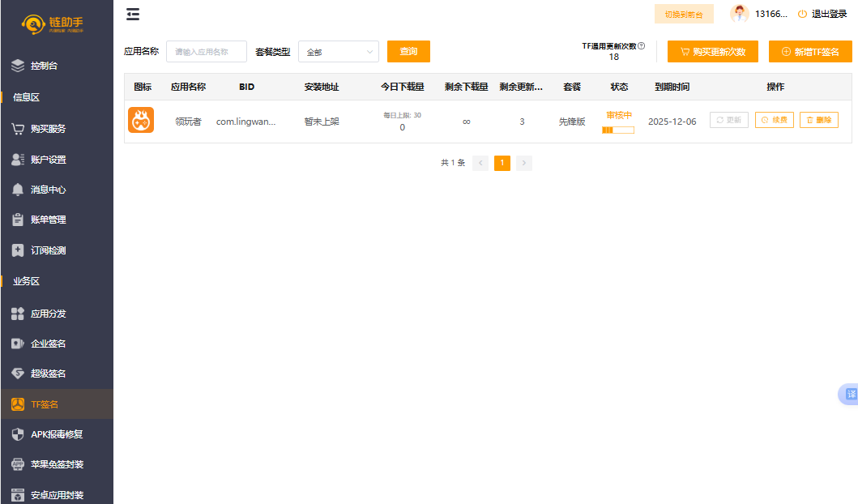Collapse sidebar using the hamburger menu icon
The height and width of the screenshot is (504, 858).
133,14
